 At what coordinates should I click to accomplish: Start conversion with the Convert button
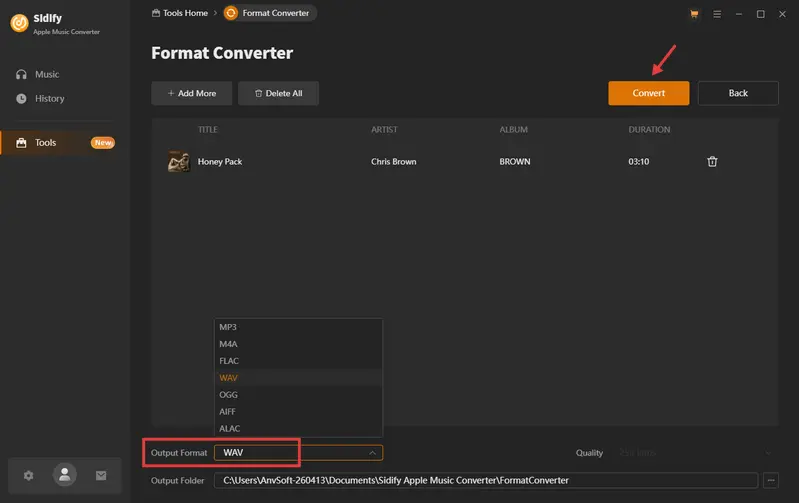click(649, 93)
